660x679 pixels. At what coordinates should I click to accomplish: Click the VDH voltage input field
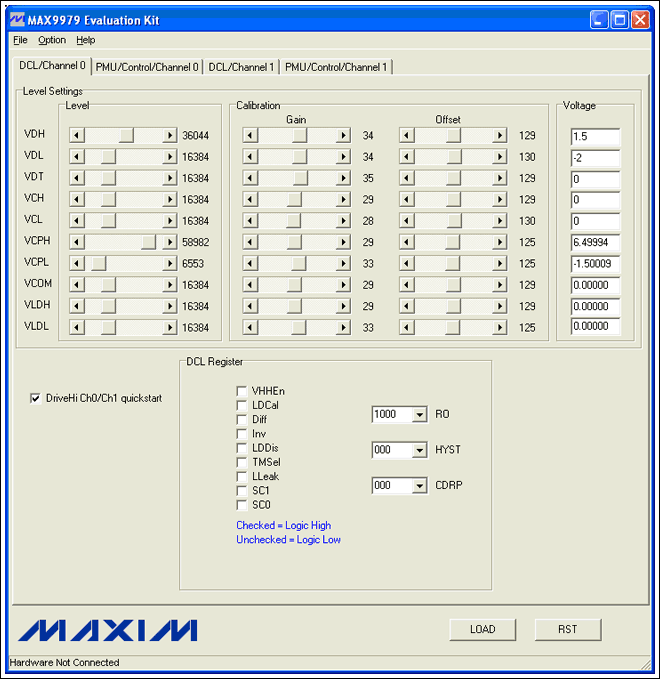pyautogui.click(x=595, y=136)
